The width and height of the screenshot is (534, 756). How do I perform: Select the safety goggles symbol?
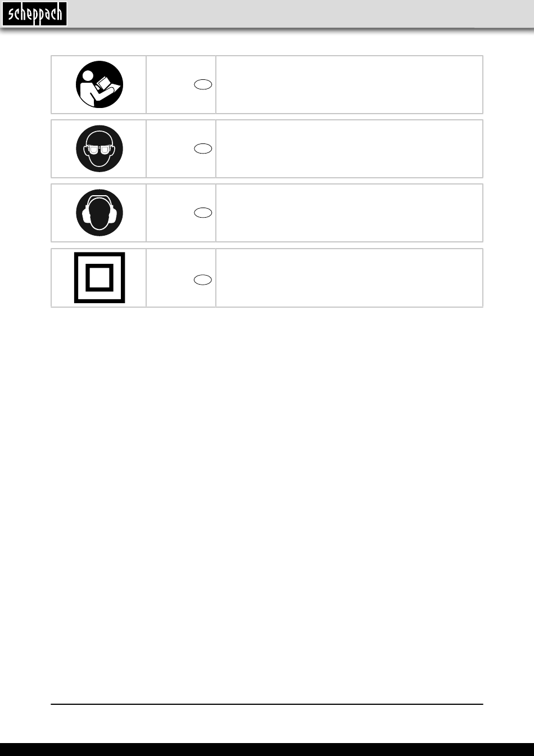point(99,148)
